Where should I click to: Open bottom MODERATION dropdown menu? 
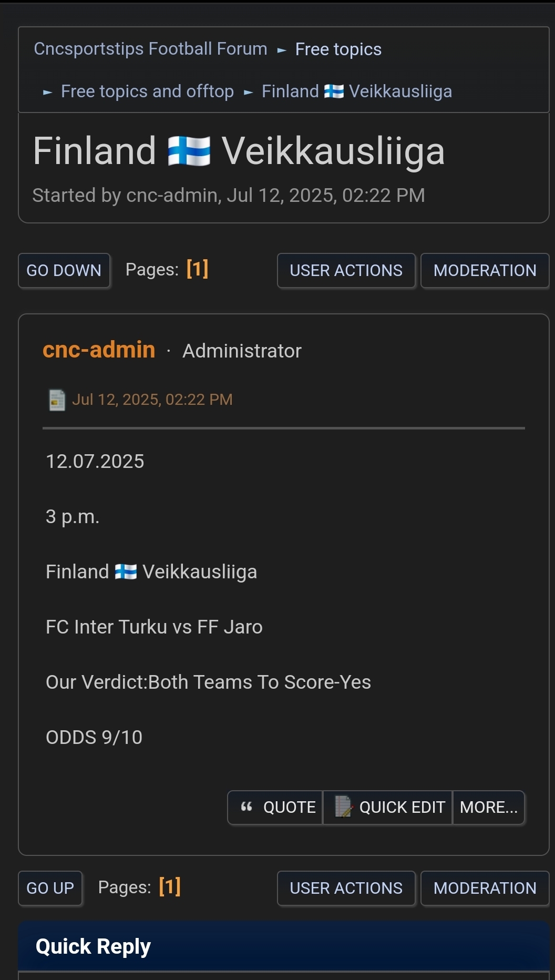click(485, 889)
